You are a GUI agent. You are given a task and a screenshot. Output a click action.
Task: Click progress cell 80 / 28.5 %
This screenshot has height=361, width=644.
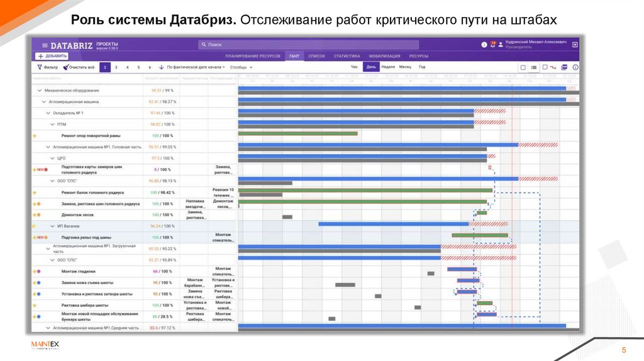tap(163, 316)
